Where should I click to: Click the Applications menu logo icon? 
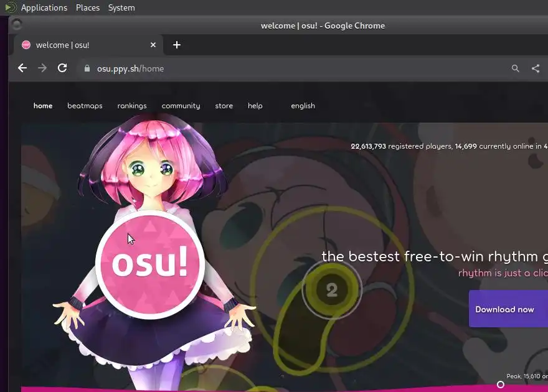10,7
